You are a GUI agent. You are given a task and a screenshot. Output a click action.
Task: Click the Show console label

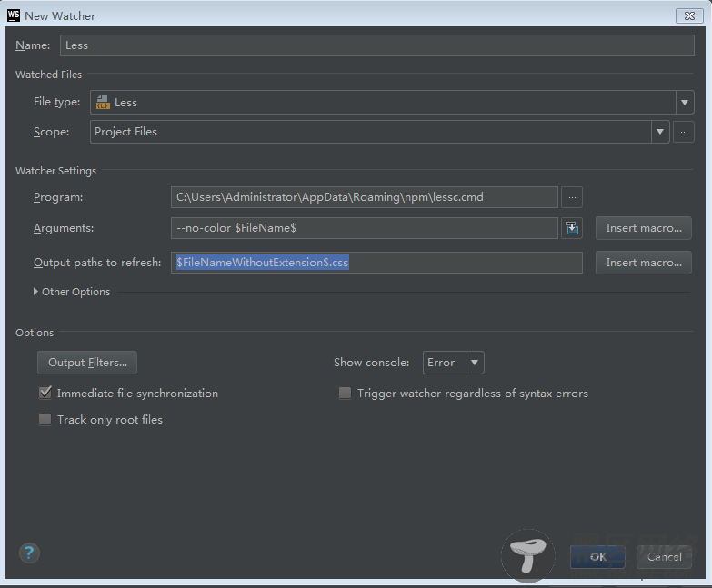[371, 363]
